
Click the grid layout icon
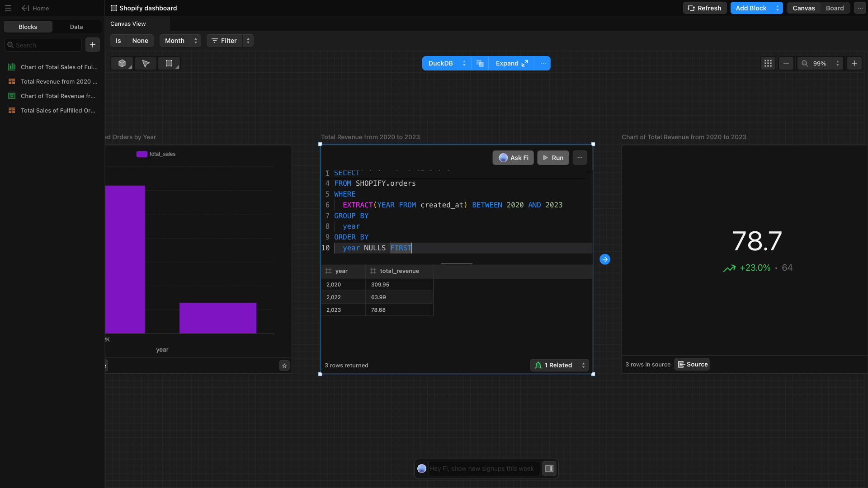tap(768, 64)
